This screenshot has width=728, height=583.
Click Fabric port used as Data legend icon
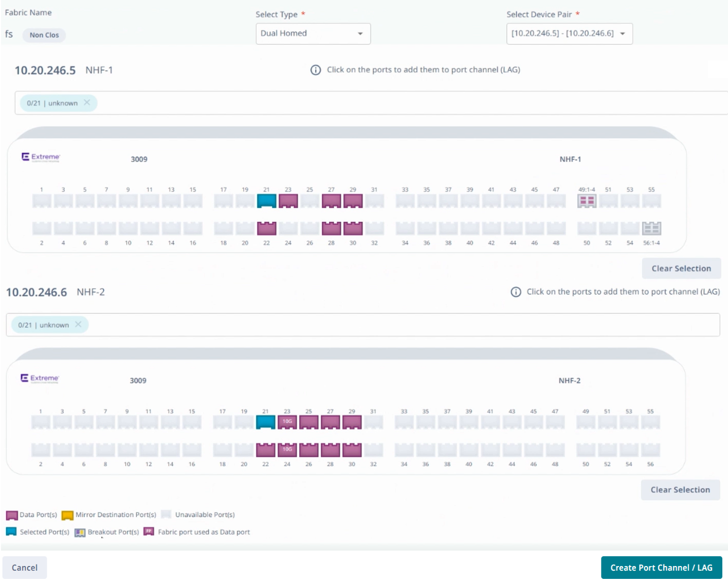149,532
